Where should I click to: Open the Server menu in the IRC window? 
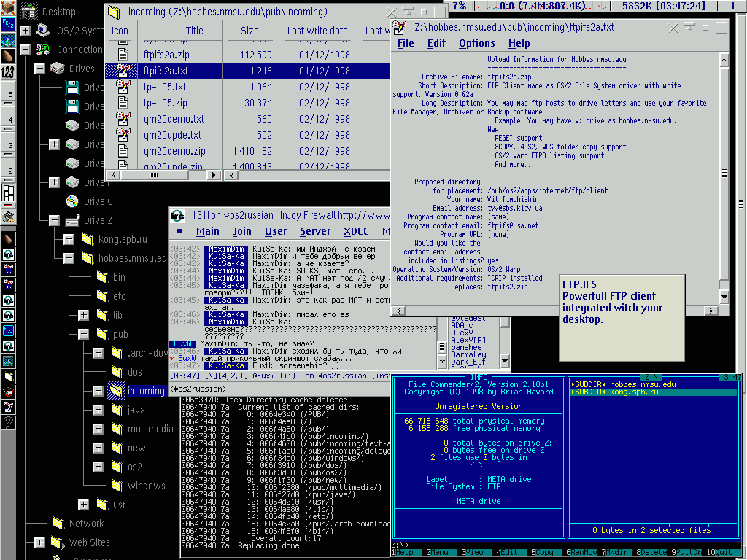click(315, 231)
